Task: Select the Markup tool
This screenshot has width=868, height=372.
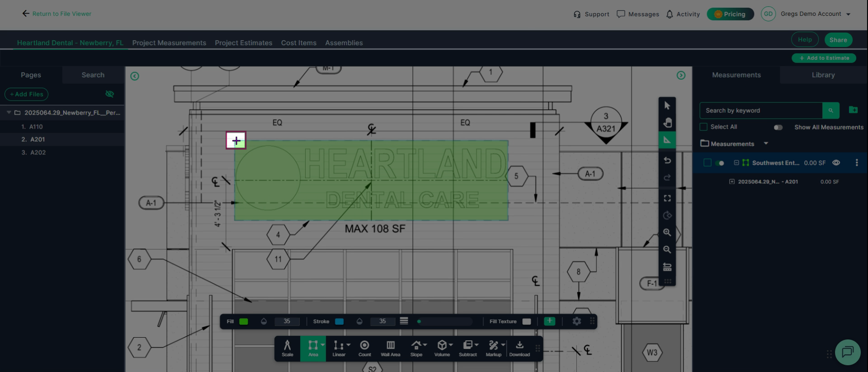Action: (x=493, y=348)
